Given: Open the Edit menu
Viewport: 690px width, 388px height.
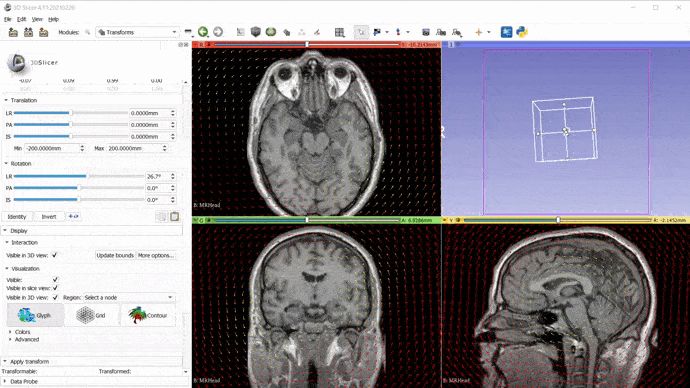Looking at the screenshot, I should [22, 19].
